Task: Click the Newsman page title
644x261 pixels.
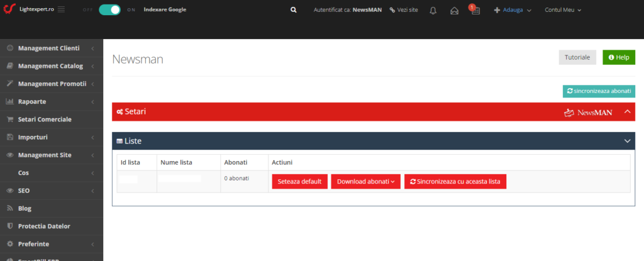Action: (x=138, y=59)
